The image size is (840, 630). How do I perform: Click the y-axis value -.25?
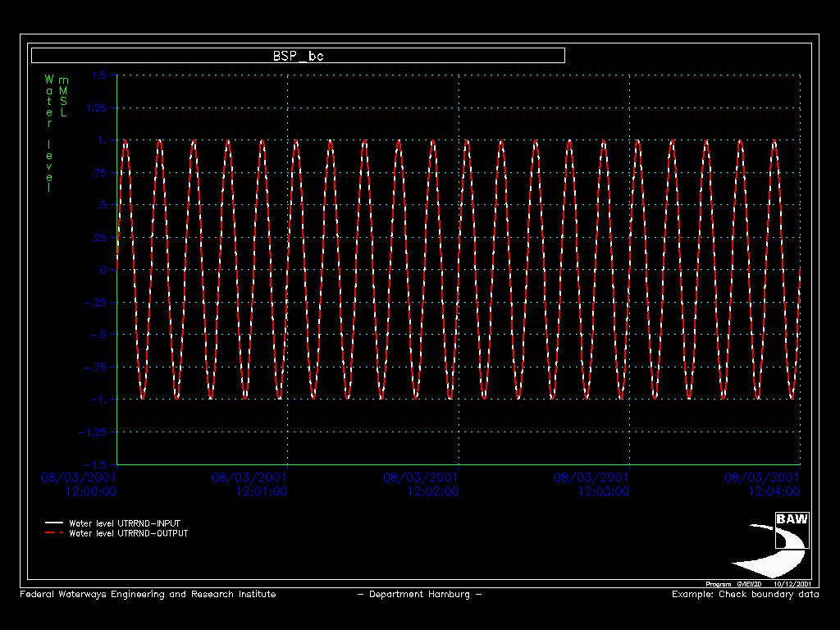tap(96, 303)
